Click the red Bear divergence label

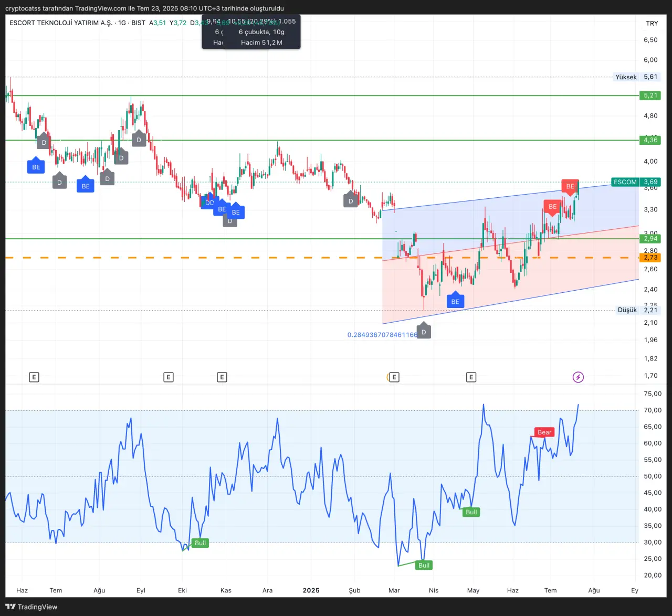pos(544,432)
